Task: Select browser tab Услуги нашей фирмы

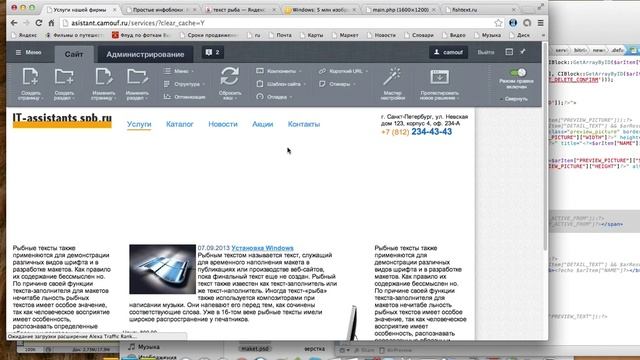Action: [81, 9]
